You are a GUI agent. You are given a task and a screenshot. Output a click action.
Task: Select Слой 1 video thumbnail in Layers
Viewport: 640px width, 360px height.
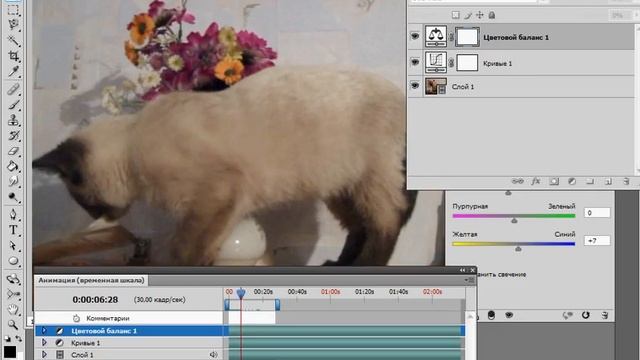(436, 86)
